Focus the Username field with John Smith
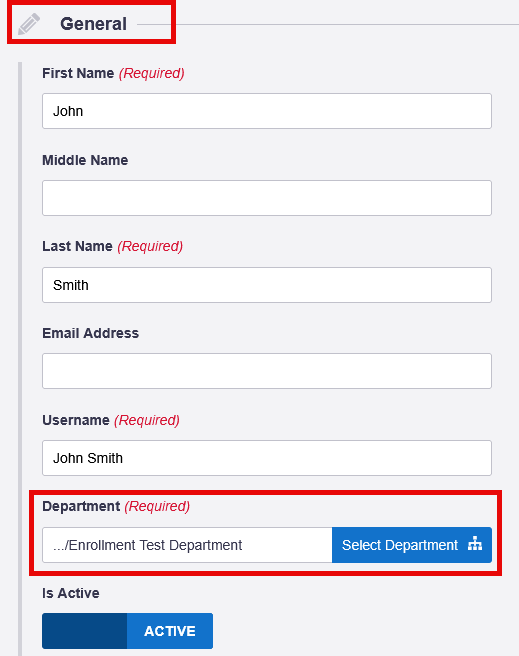The image size is (519, 656). [x=267, y=458]
